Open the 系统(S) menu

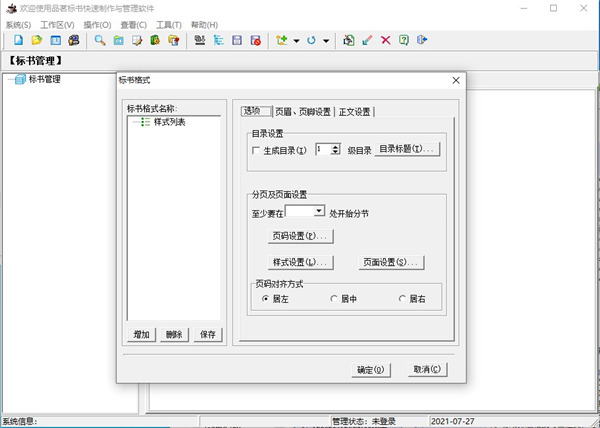(18, 25)
